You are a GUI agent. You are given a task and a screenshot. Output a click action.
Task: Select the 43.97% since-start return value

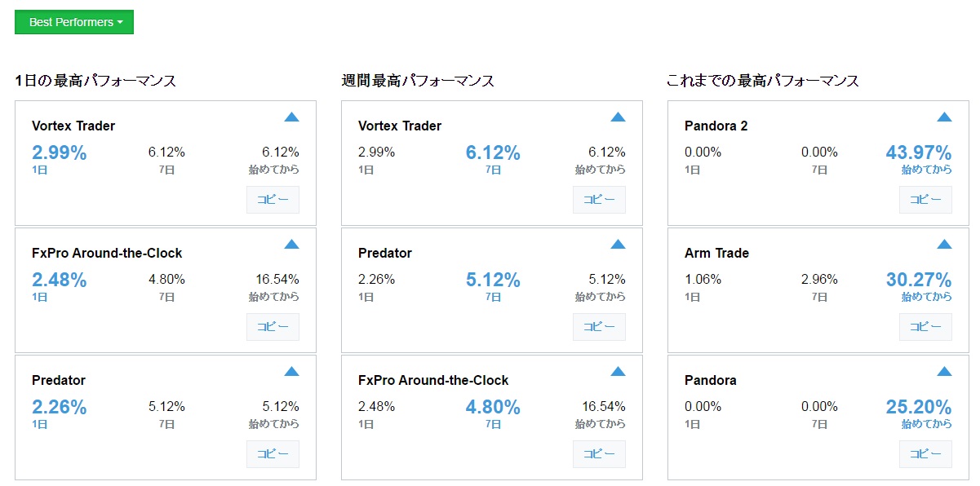tap(919, 152)
